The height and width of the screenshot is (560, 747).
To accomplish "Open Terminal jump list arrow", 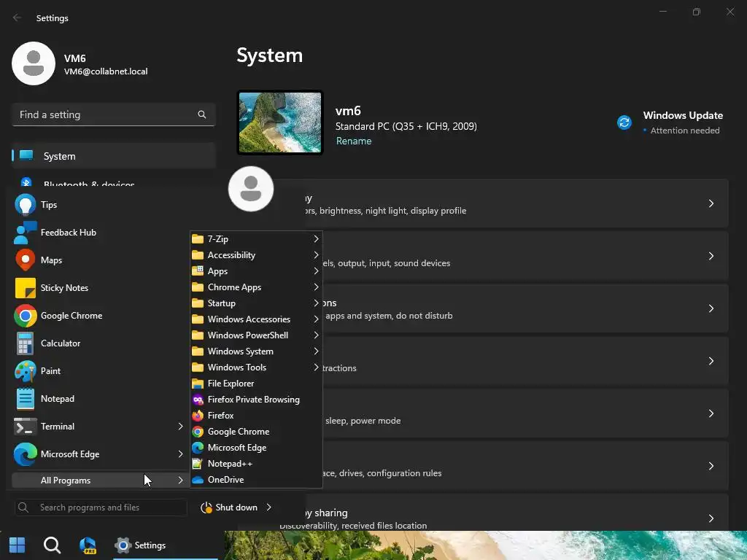I will (x=181, y=426).
